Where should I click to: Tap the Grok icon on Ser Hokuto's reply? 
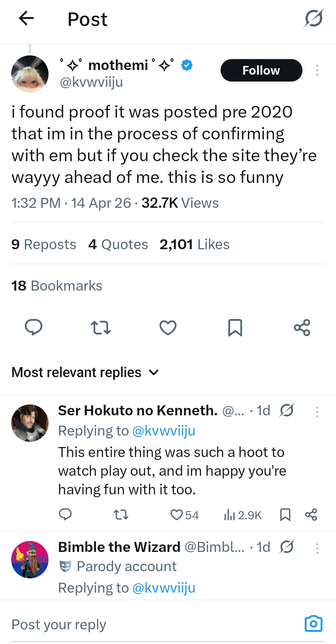click(x=287, y=411)
